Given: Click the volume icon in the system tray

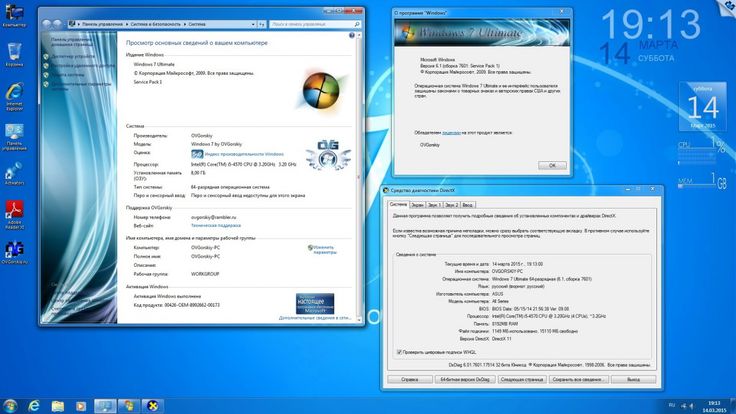Looking at the screenshot, I should coord(691,406).
